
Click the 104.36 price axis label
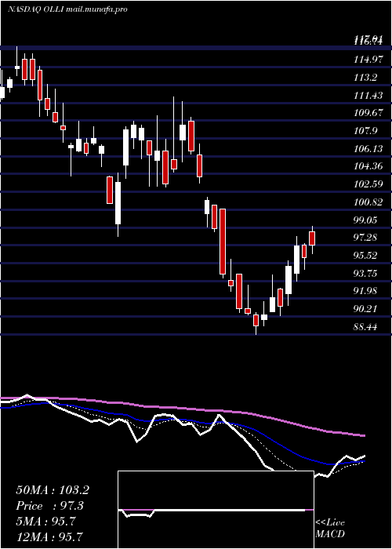(368, 166)
